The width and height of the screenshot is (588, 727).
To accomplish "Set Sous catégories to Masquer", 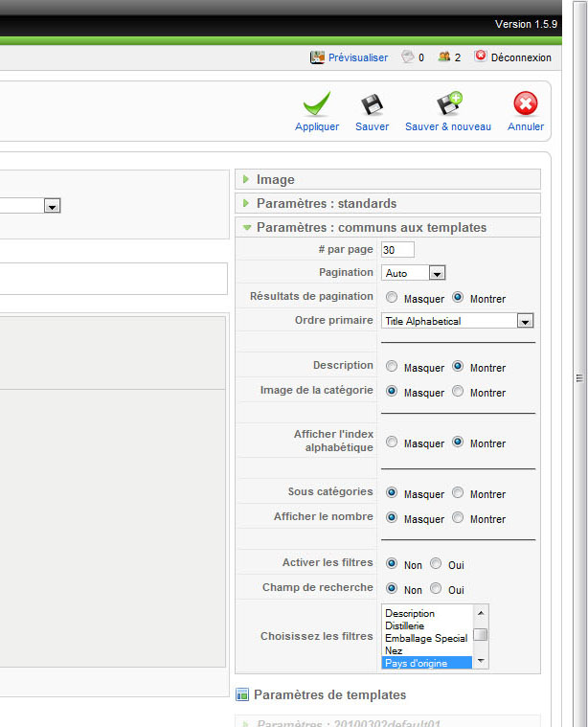I will 392,492.
